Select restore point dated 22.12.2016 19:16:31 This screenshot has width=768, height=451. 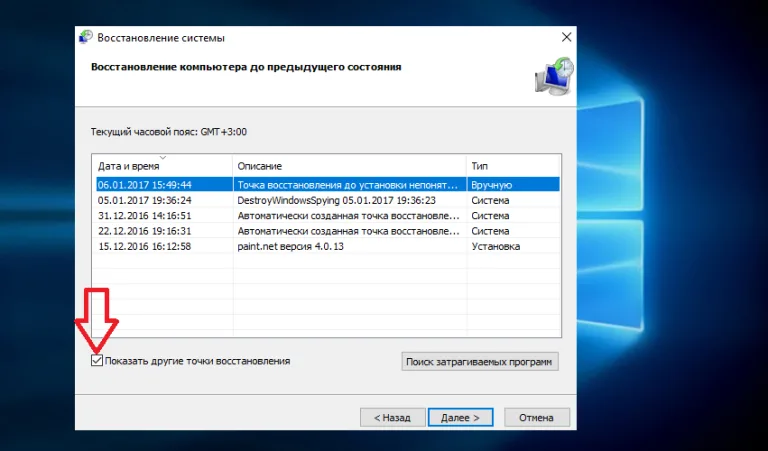click(328, 231)
